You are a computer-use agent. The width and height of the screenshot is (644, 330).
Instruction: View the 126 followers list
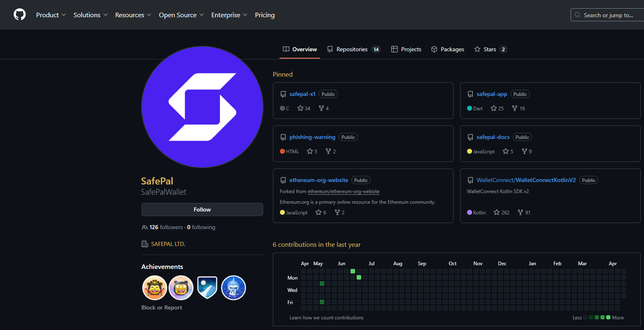166,227
